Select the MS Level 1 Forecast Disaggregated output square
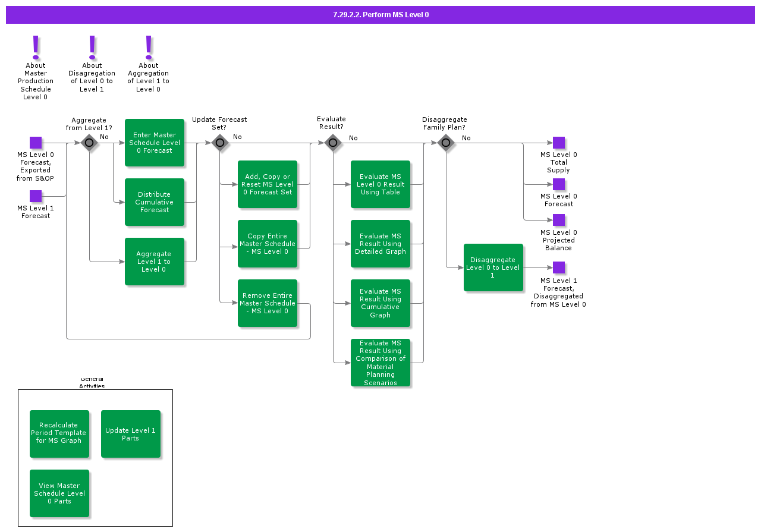Screen dimensions: 761x532 tap(558, 267)
